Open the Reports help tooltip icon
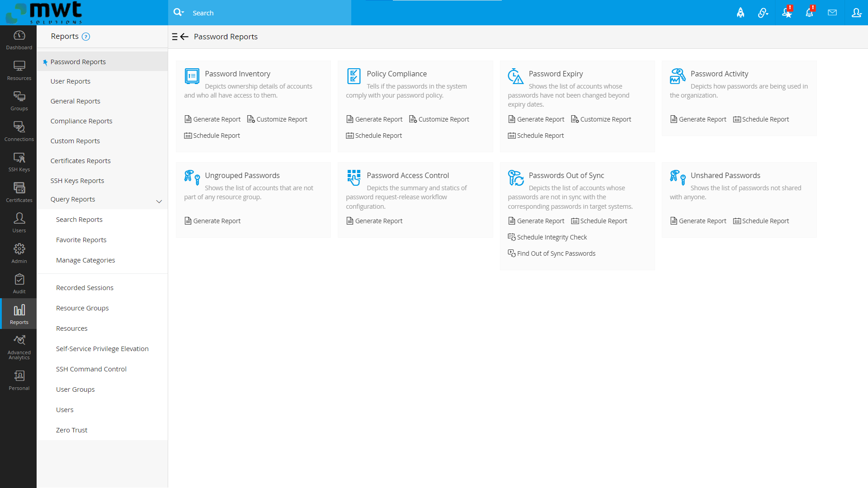Viewport: 868px width, 488px height. click(x=86, y=36)
